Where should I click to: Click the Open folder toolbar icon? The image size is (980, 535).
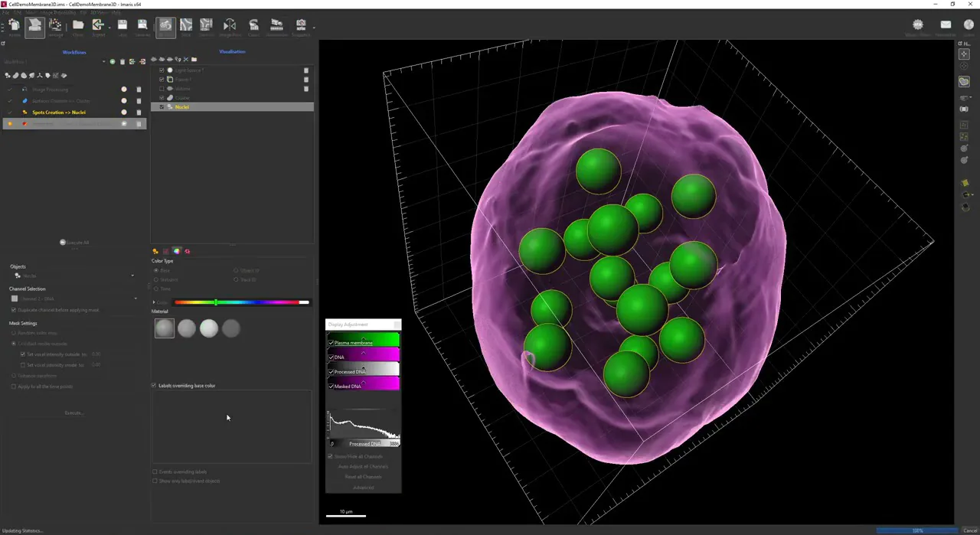pyautogui.click(x=78, y=27)
